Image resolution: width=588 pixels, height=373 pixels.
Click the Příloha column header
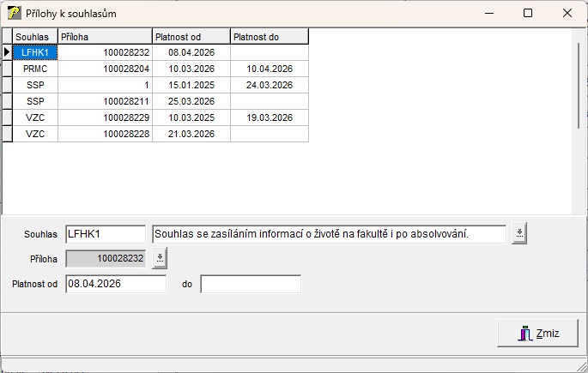[x=105, y=37]
